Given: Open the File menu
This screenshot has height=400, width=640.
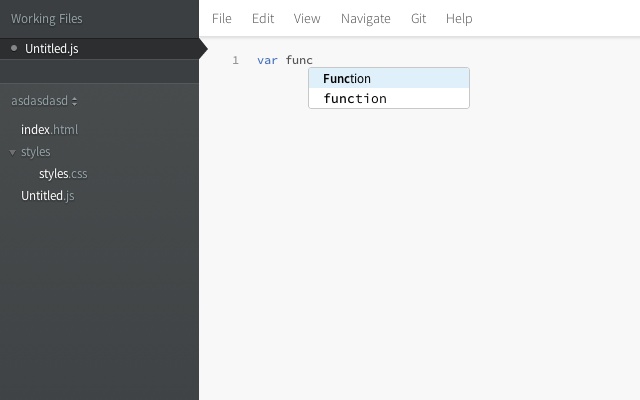Looking at the screenshot, I should 221,18.
